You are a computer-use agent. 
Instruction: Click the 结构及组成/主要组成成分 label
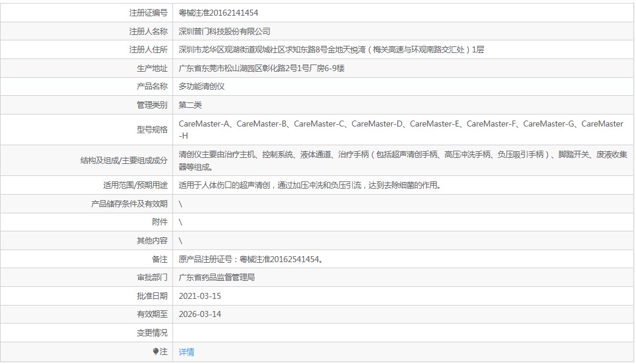pyautogui.click(x=124, y=160)
